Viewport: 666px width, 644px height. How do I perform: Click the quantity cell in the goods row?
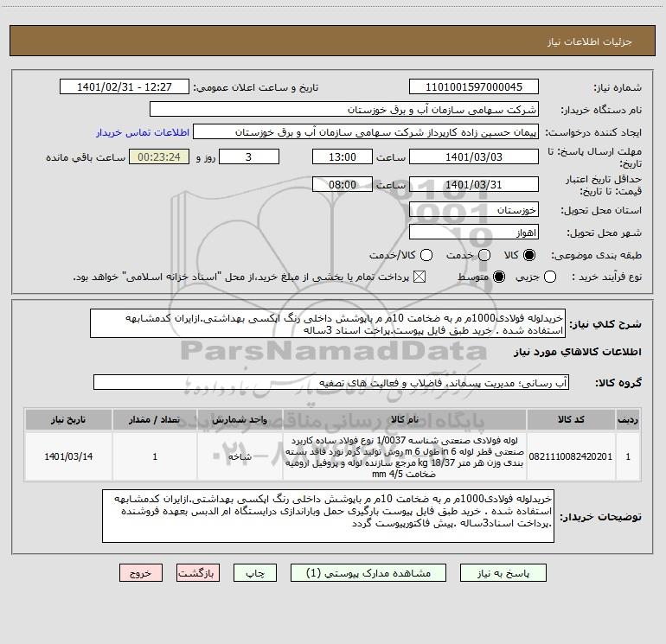[x=155, y=456]
